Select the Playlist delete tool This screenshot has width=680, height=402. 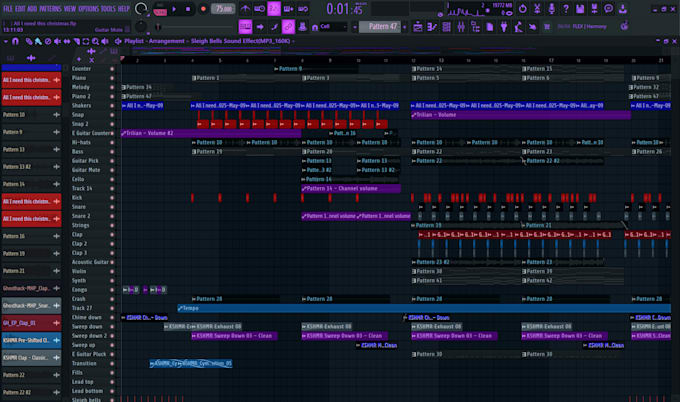pyautogui.click(x=48, y=41)
